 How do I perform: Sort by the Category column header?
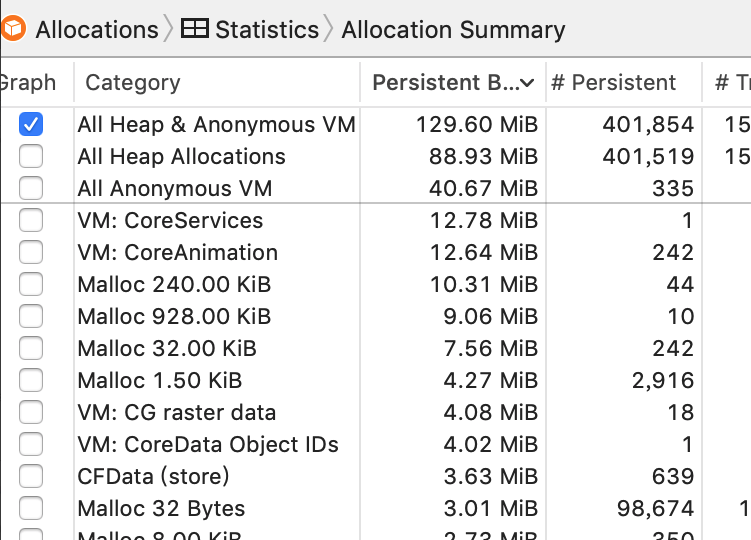tap(133, 82)
